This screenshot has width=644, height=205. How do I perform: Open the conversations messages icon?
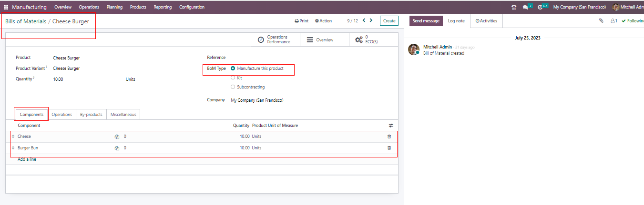pos(525,7)
